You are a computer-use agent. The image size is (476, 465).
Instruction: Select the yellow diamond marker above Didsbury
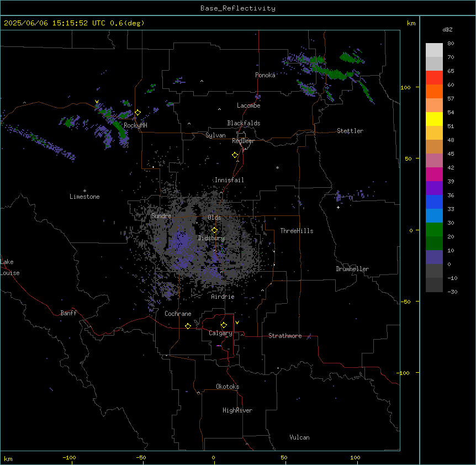[x=214, y=230]
